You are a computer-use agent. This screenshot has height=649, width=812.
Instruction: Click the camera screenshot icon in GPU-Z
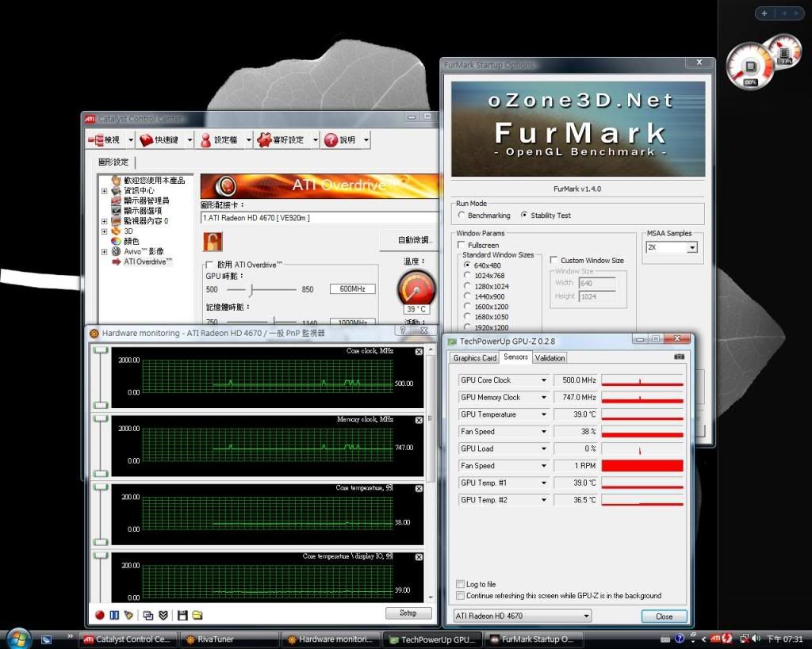[x=679, y=357]
